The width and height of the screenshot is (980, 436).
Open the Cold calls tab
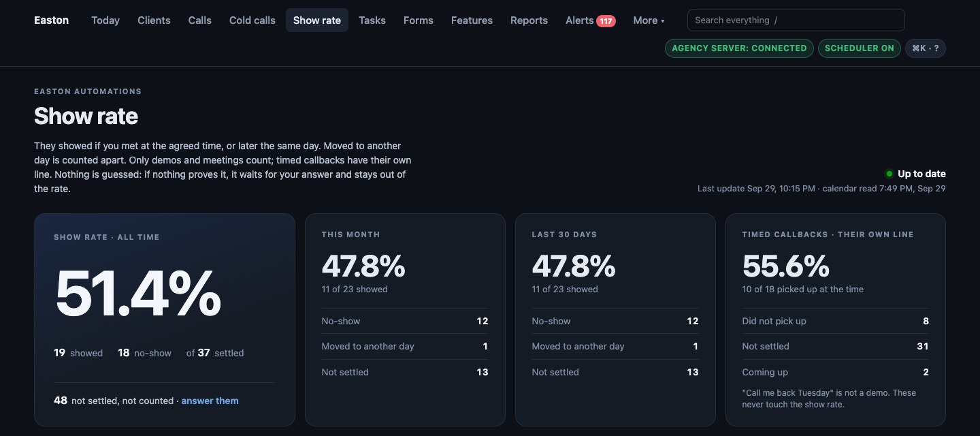(x=252, y=20)
